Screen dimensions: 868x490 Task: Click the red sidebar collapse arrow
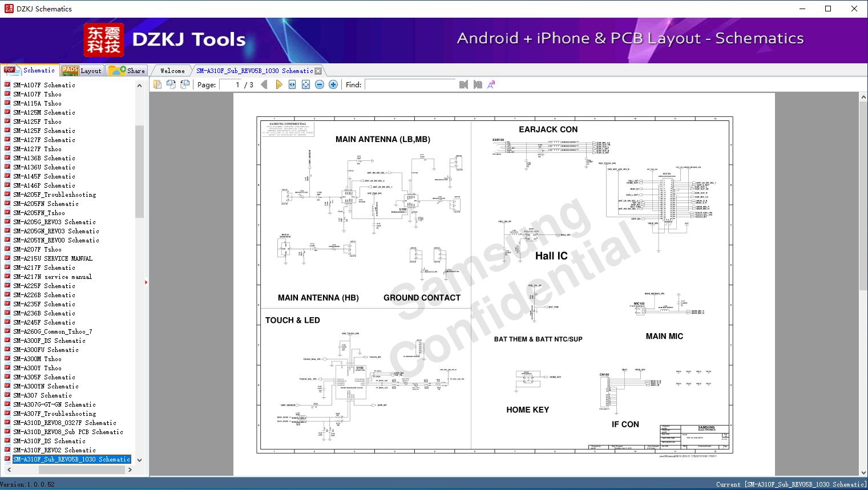coord(146,282)
